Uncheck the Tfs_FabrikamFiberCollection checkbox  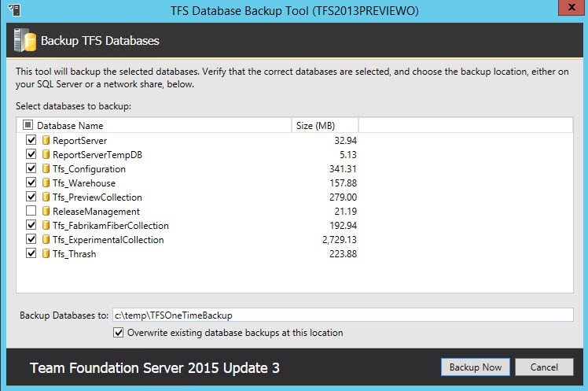(x=31, y=225)
